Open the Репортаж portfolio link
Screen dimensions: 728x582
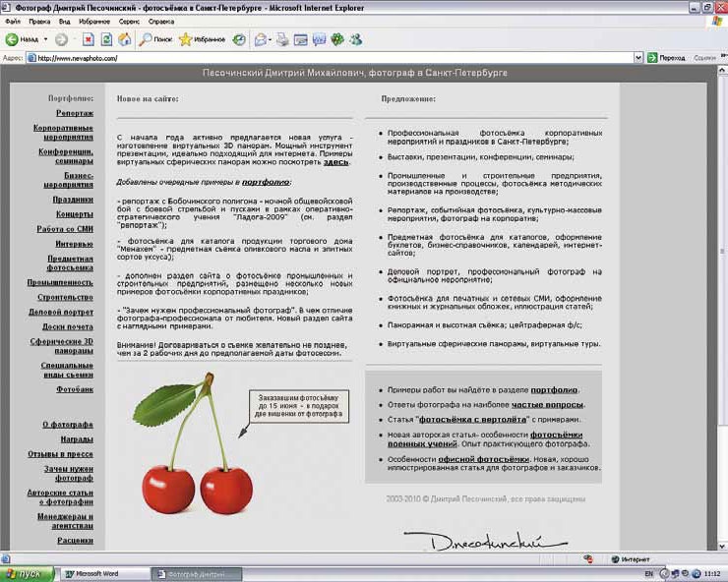pyautogui.click(x=75, y=113)
